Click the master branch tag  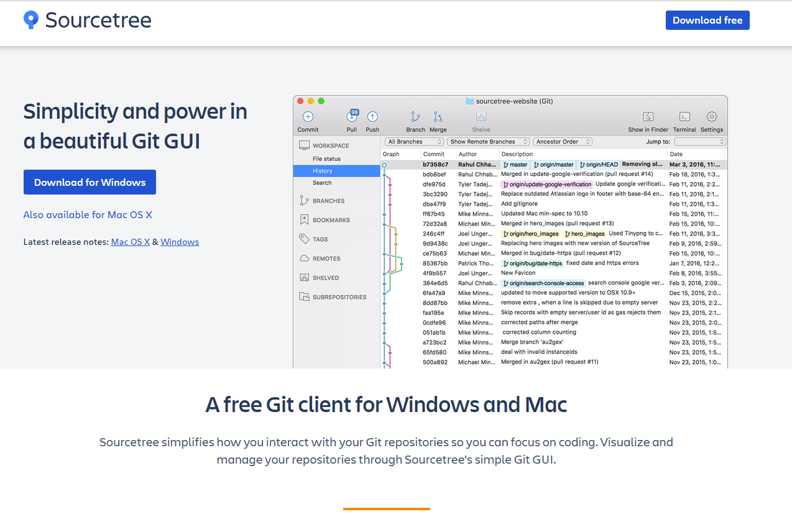coord(515,165)
